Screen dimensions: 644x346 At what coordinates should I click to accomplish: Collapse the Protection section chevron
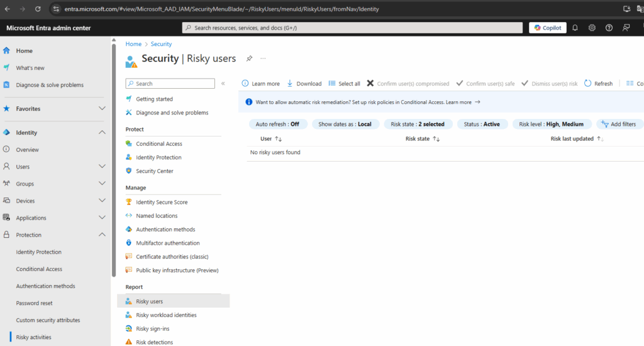102,235
